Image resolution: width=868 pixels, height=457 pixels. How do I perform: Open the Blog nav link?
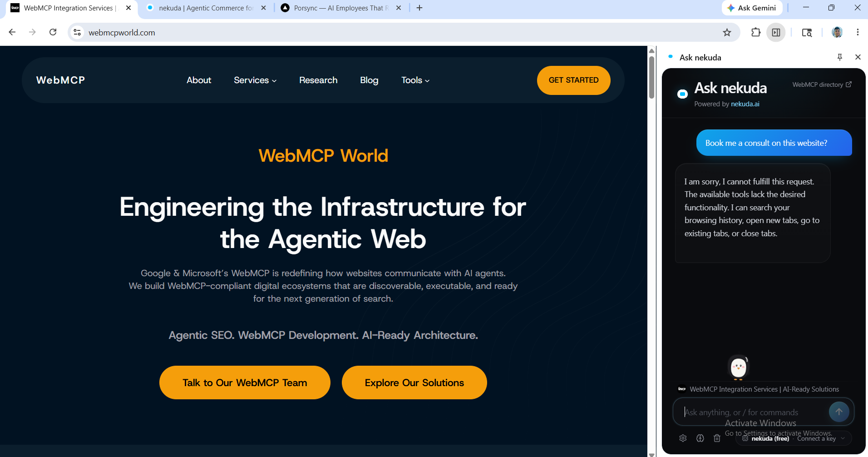click(x=369, y=80)
